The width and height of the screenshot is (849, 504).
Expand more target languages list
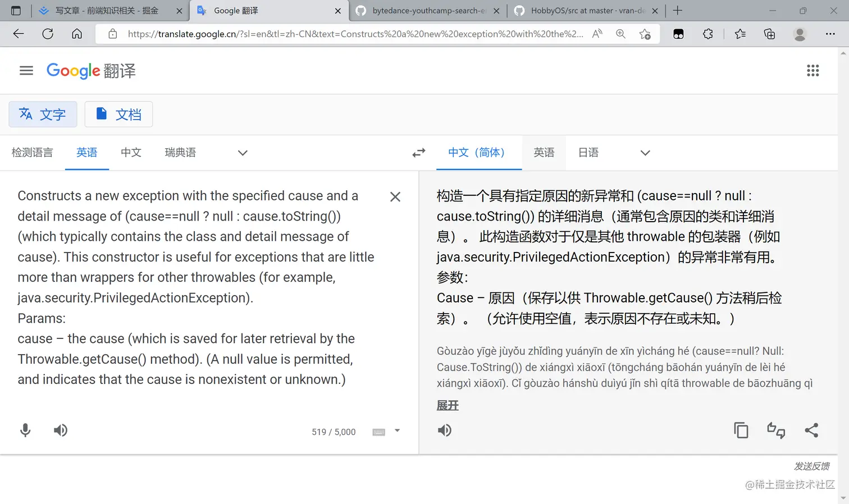click(x=645, y=153)
